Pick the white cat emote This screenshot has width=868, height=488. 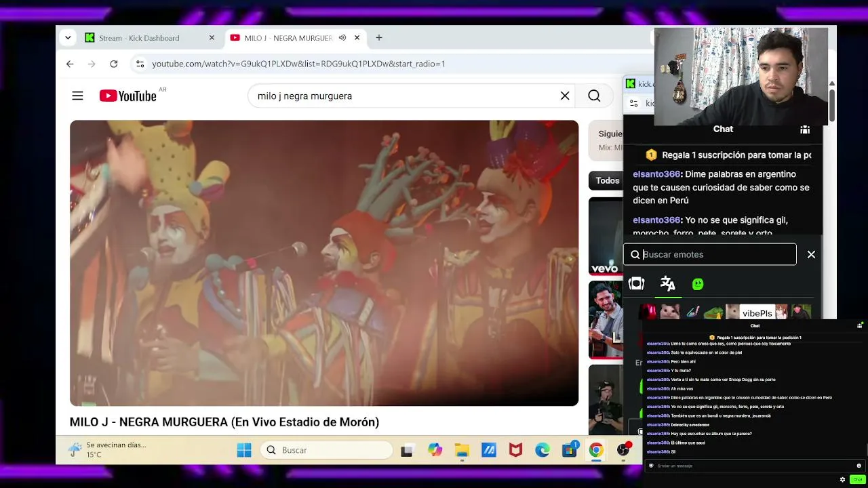tap(669, 312)
